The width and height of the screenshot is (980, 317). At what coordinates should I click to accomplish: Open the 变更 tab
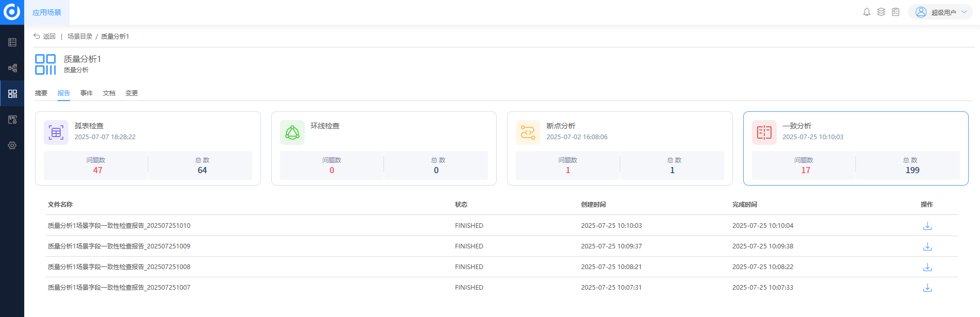click(x=132, y=93)
